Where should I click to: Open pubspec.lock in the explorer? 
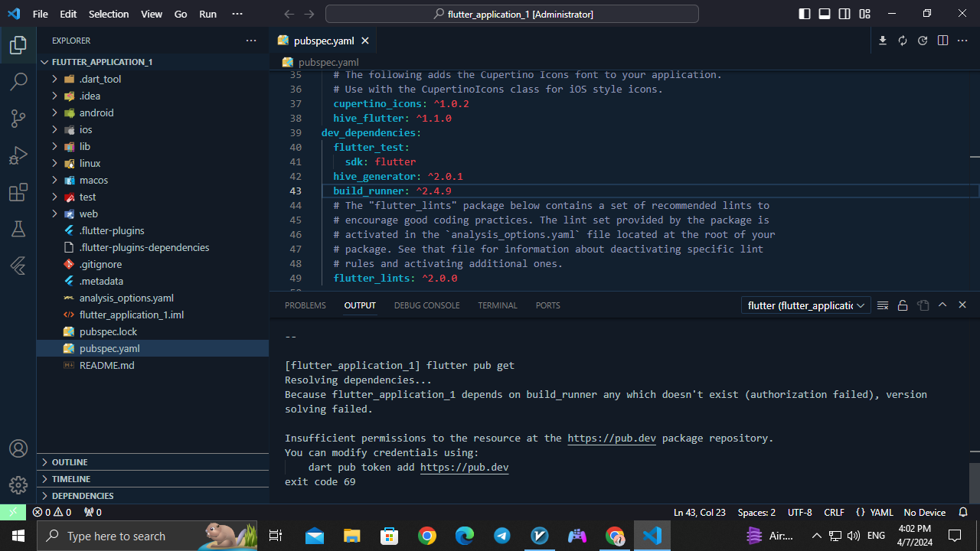[152, 331]
